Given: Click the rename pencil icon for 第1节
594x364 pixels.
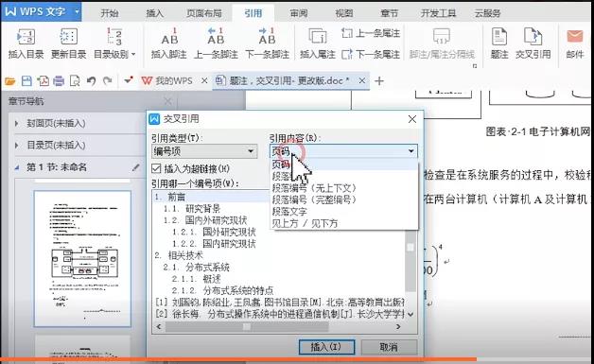Looking at the screenshot, I should [136, 167].
